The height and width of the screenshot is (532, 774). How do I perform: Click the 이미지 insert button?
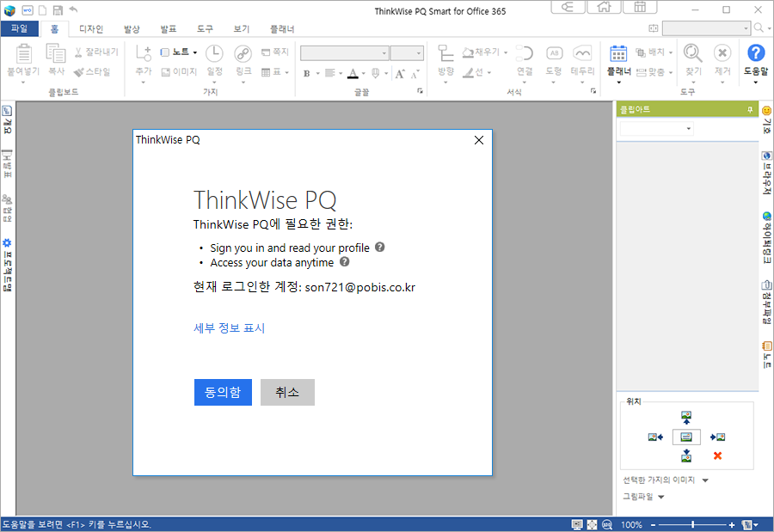coord(179,72)
